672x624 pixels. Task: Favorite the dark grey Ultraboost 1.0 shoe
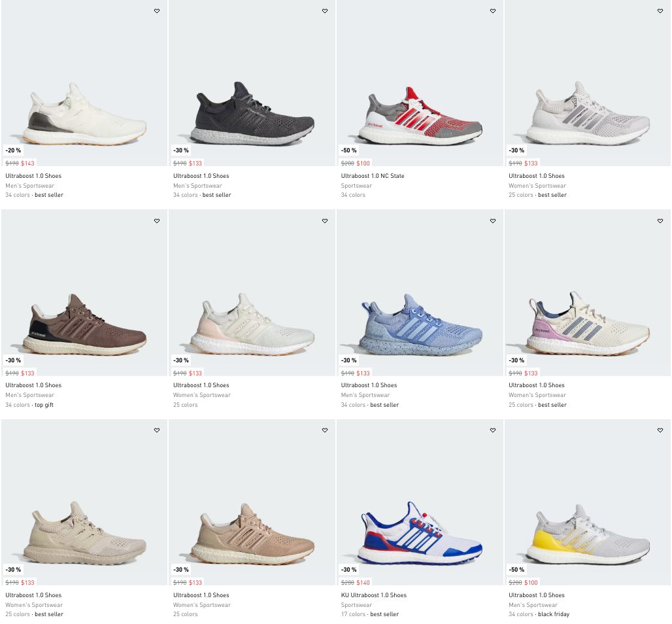[x=325, y=11]
